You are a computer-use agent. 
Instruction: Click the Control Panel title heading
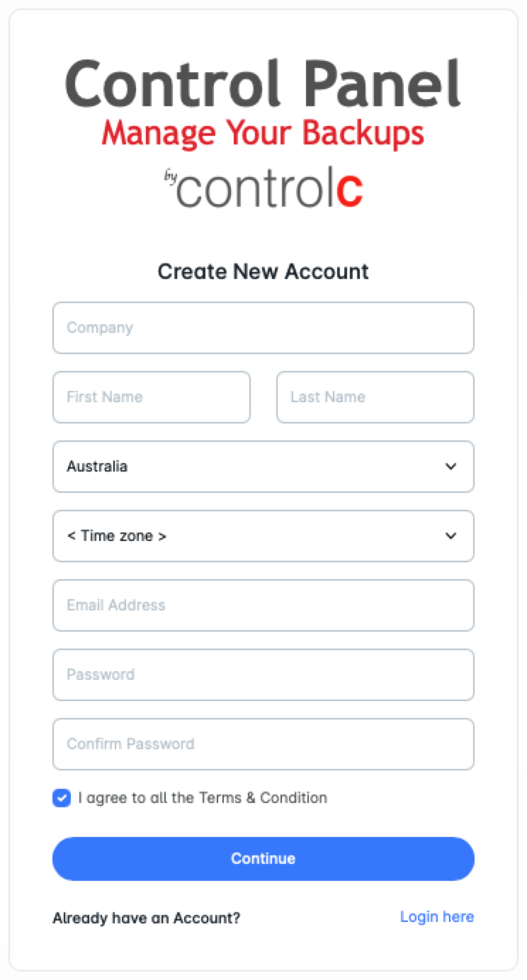tap(263, 84)
